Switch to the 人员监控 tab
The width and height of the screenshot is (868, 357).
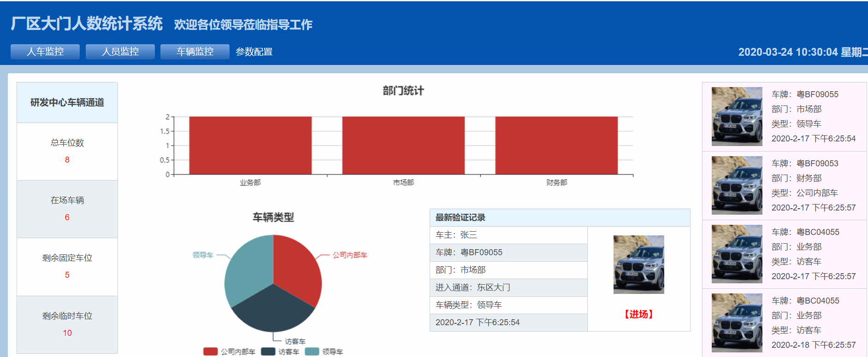coord(120,52)
